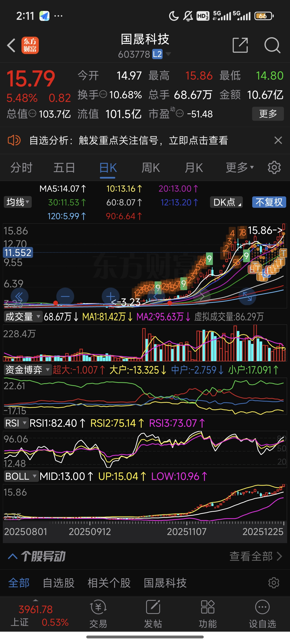The height and width of the screenshot is (644, 290).
Task: Tap the L2 level badge
Action: (157, 54)
